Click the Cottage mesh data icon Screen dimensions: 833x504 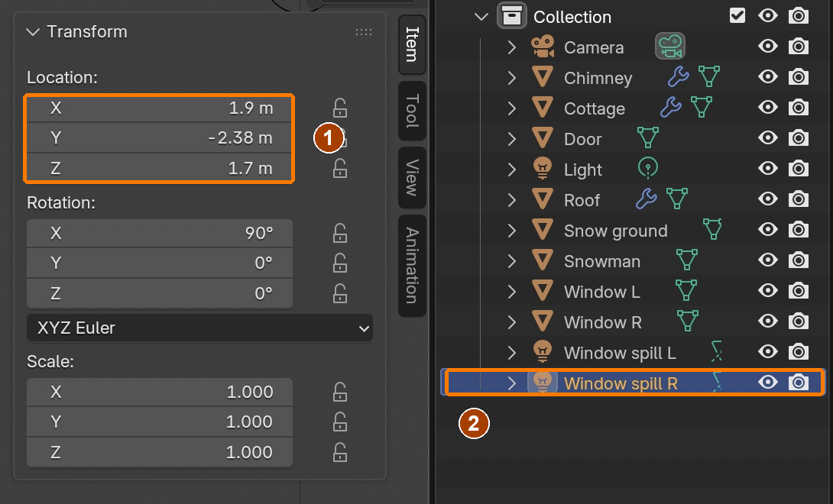pyautogui.click(x=702, y=107)
